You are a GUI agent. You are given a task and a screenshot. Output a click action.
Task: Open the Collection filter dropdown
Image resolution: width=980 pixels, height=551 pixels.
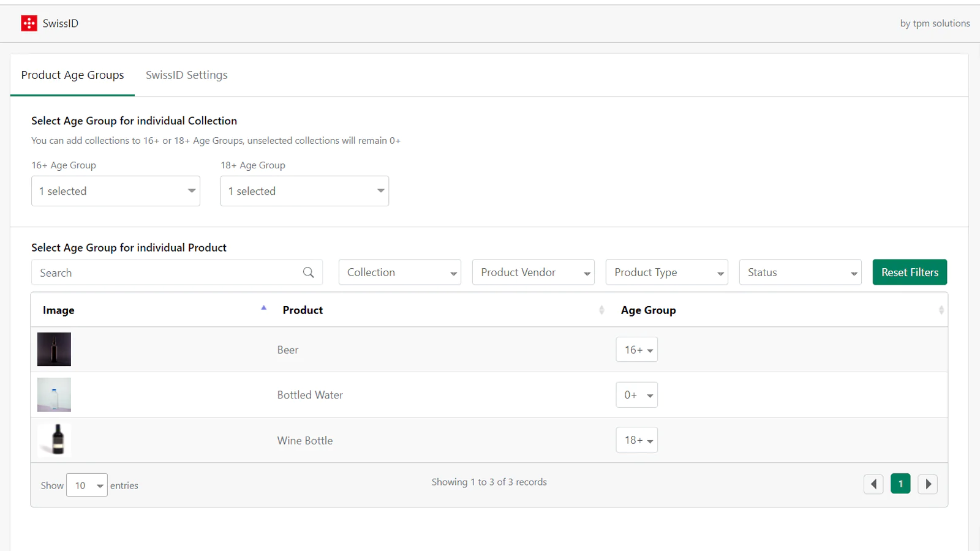tap(399, 272)
